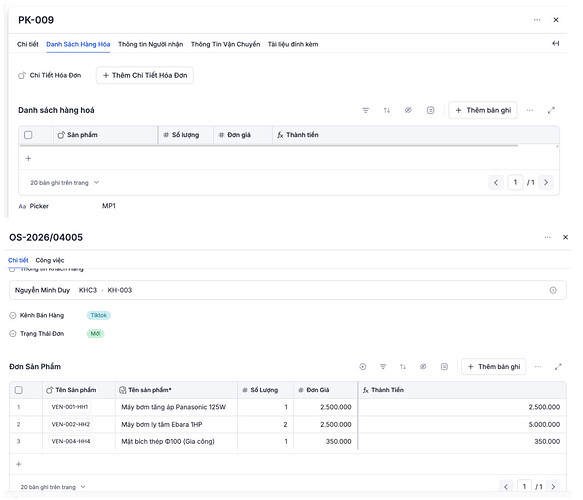The image size is (583, 500).
Task: Tick select-all checkbox in Sản phẩm table header
Action: point(28,135)
